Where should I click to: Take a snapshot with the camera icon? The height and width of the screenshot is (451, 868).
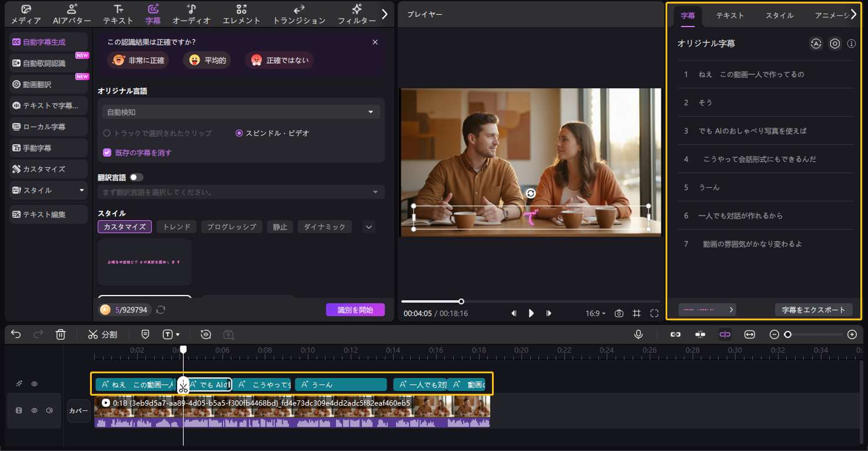(x=618, y=313)
